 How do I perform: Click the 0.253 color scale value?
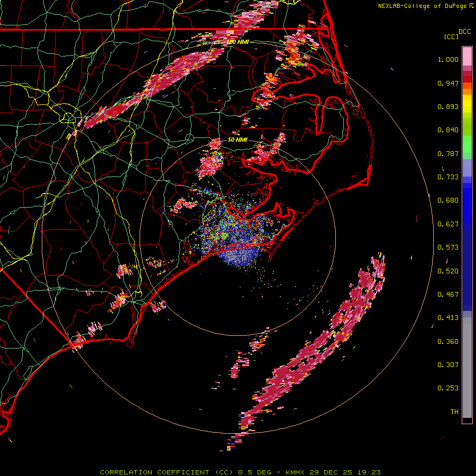(x=448, y=388)
